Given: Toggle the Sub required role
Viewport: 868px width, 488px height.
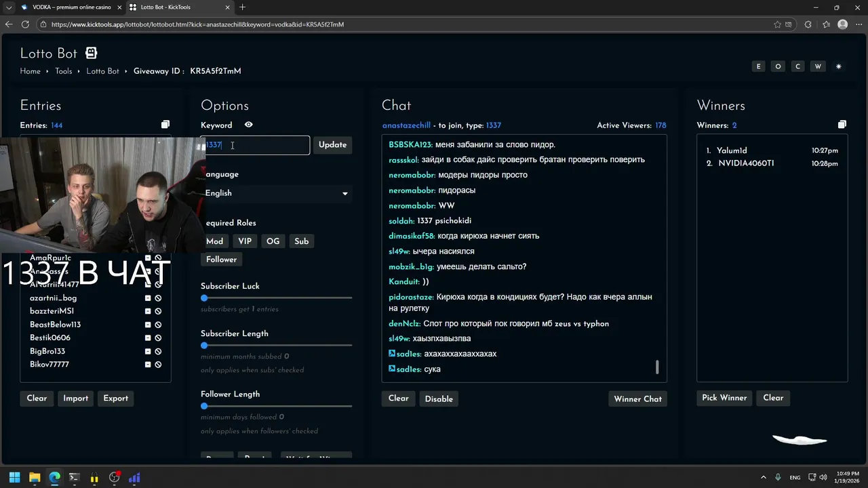Looking at the screenshot, I should point(302,241).
